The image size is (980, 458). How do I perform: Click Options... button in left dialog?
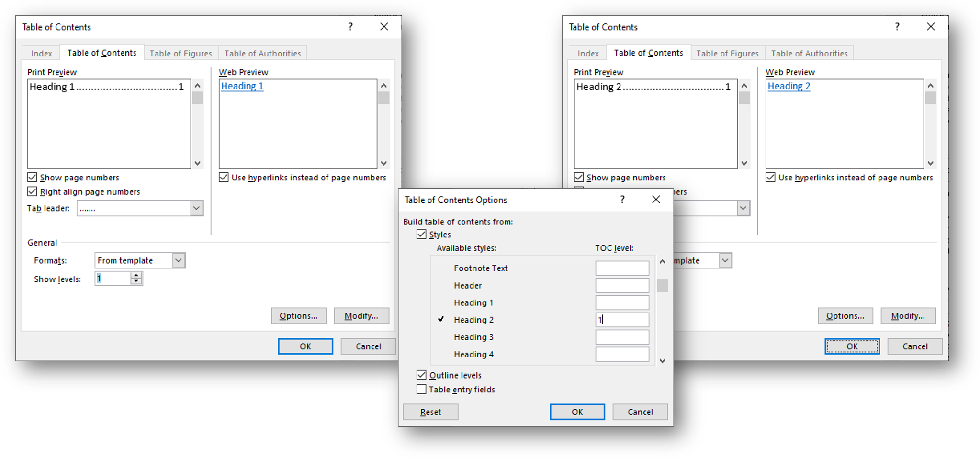click(298, 316)
